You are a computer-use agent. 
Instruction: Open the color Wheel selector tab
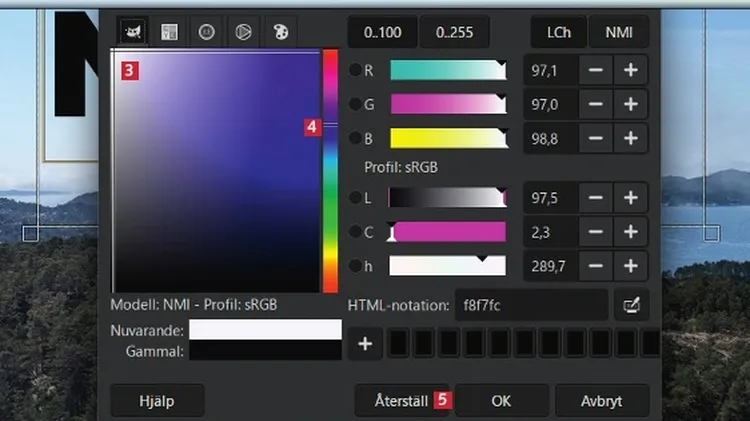click(242, 32)
